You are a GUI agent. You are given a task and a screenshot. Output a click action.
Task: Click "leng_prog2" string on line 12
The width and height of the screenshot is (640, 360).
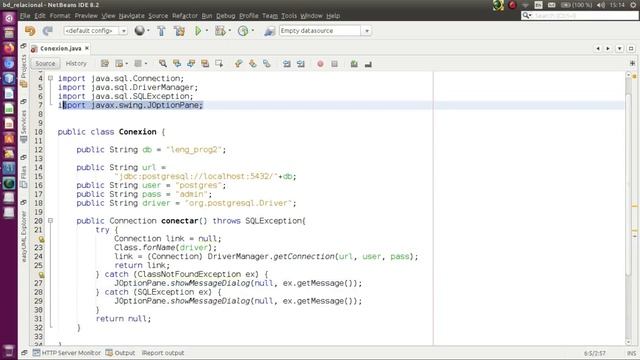[x=194, y=150]
